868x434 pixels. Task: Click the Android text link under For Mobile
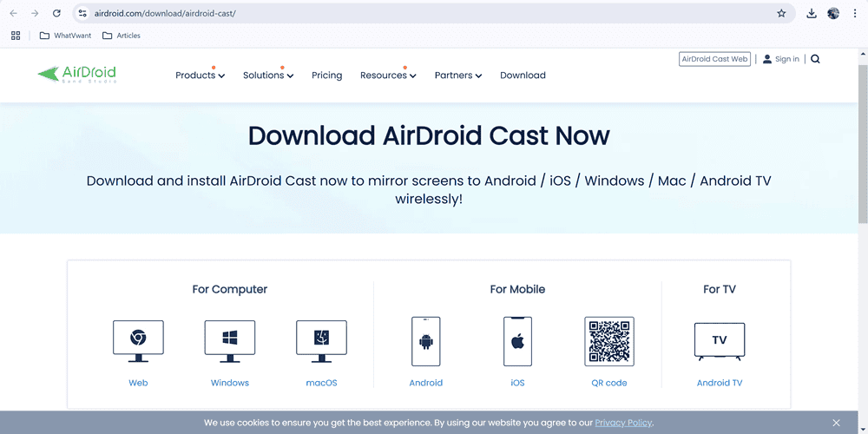point(425,383)
